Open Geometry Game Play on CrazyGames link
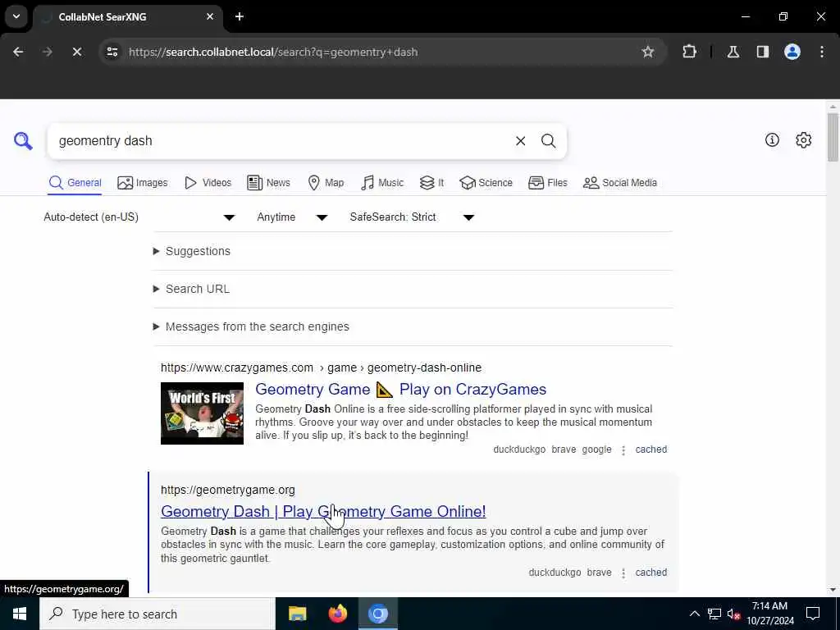The height and width of the screenshot is (630, 840). point(400,390)
